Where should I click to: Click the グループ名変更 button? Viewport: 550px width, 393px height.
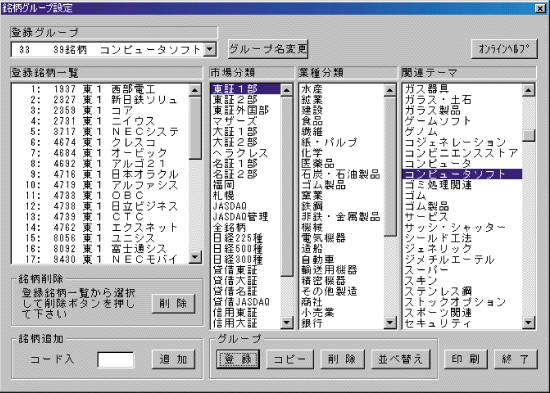tap(268, 49)
